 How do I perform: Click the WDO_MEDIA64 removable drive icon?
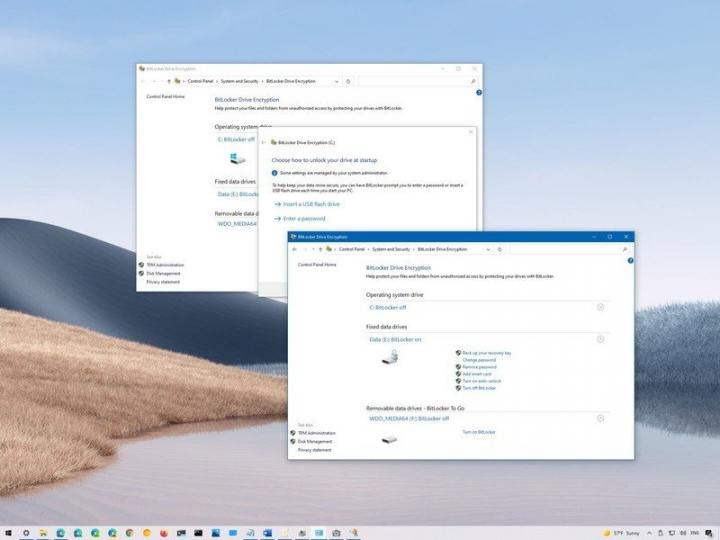389,440
